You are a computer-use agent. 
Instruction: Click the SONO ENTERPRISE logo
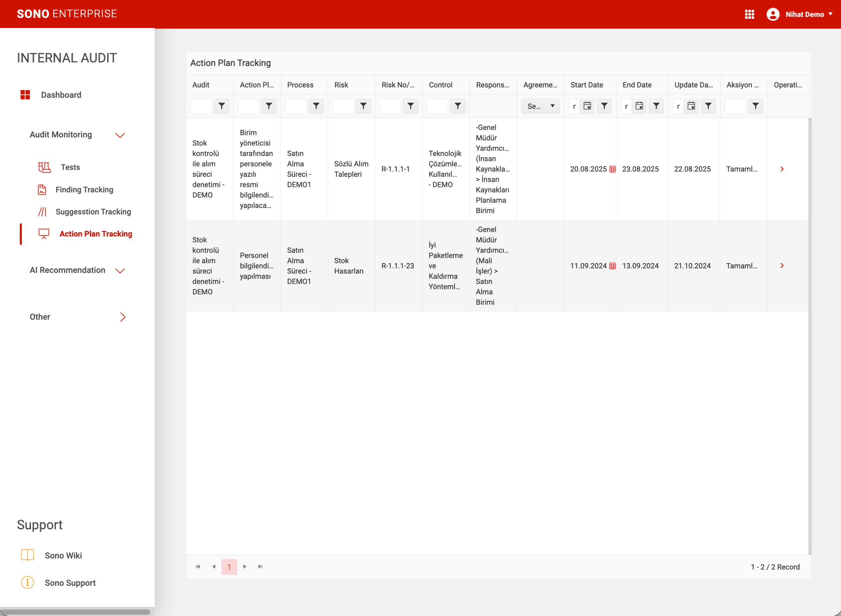(x=67, y=14)
